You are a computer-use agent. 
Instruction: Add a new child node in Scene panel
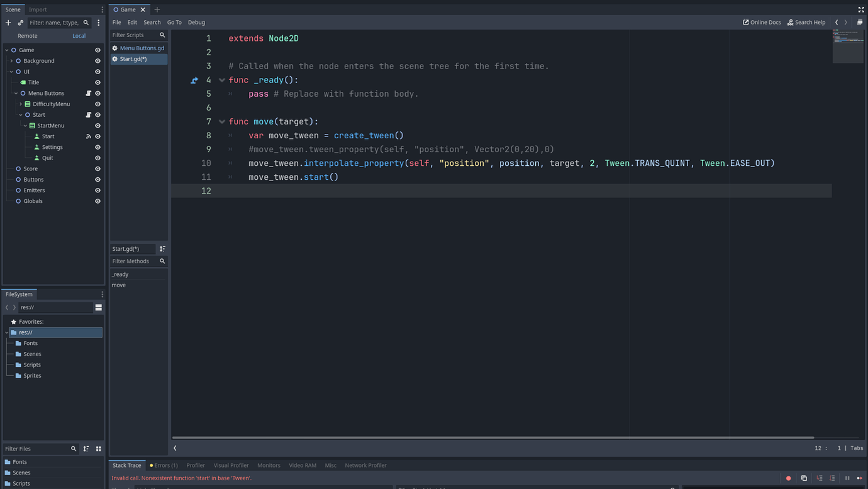[x=8, y=22]
